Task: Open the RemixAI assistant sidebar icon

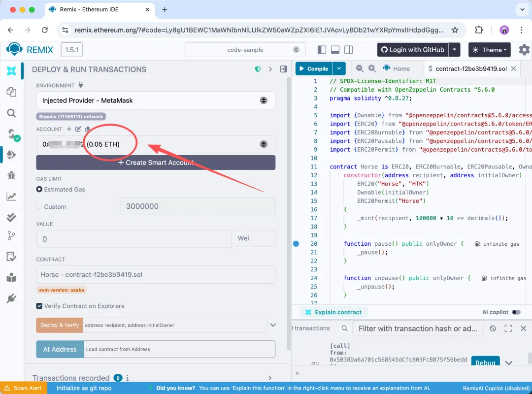Action: click(11, 70)
